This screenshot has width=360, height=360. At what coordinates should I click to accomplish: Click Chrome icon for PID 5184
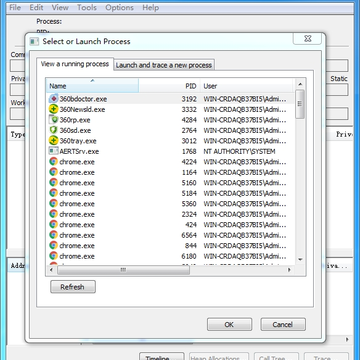pos(53,193)
